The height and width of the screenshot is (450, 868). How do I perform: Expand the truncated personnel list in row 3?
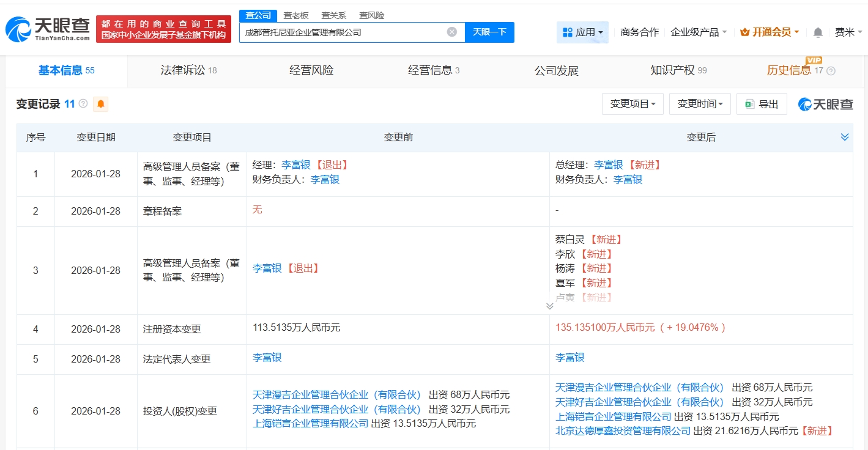[x=549, y=306]
